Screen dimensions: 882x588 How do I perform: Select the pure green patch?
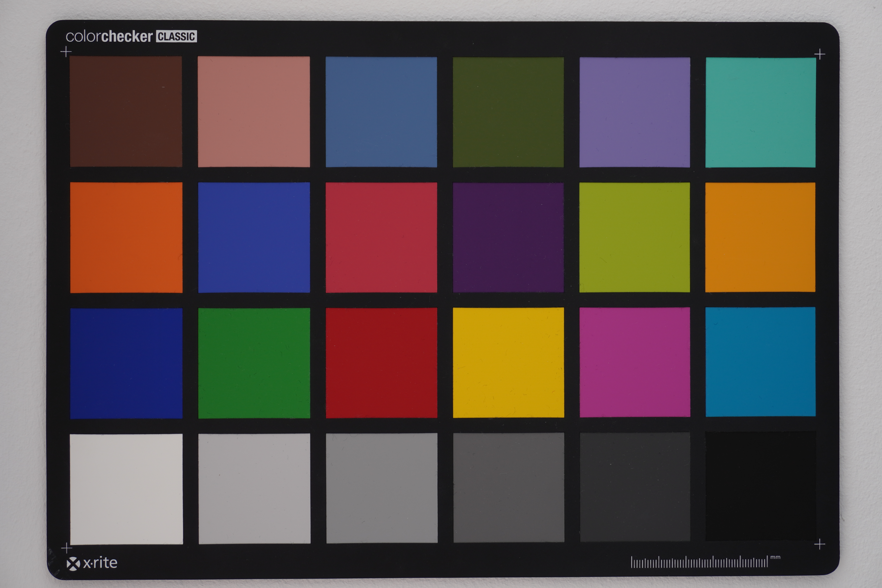pyautogui.click(x=254, y=363)
